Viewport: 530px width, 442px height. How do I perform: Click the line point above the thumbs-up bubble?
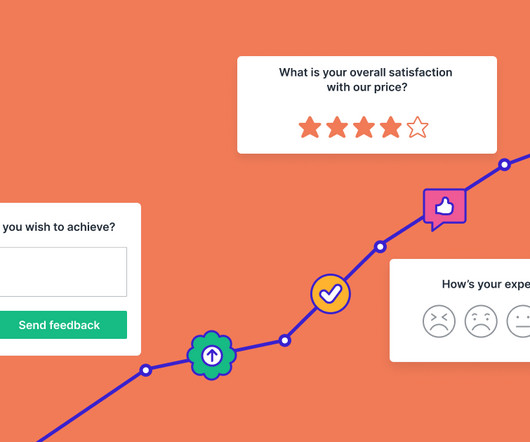click(x=504, y=165)
